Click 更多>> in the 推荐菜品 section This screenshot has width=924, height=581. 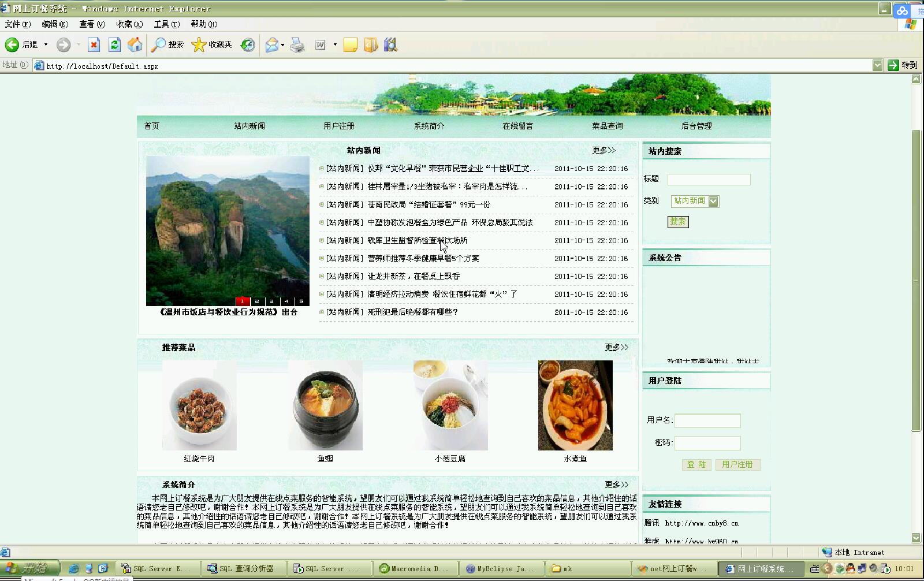pyautogui.click(x=617, y=347)
